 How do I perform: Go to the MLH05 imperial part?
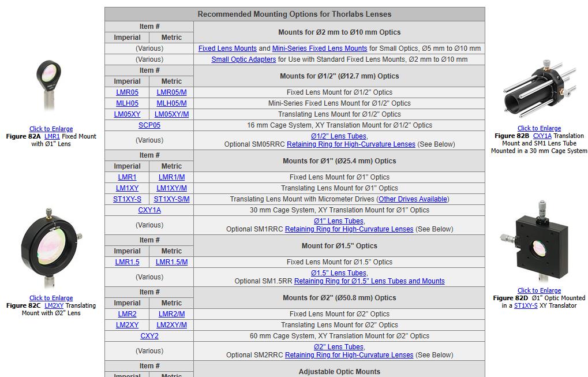[x=127, y=103]
